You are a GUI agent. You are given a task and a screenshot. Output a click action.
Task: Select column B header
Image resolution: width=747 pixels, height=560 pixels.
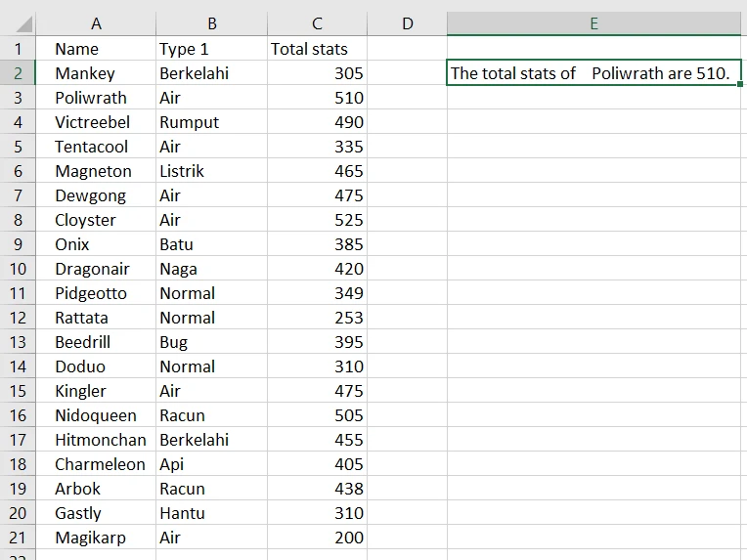pos(211,23)
